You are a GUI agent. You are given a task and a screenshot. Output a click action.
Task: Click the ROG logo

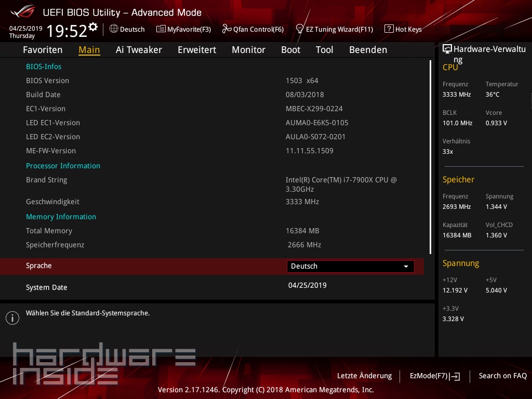22,12
